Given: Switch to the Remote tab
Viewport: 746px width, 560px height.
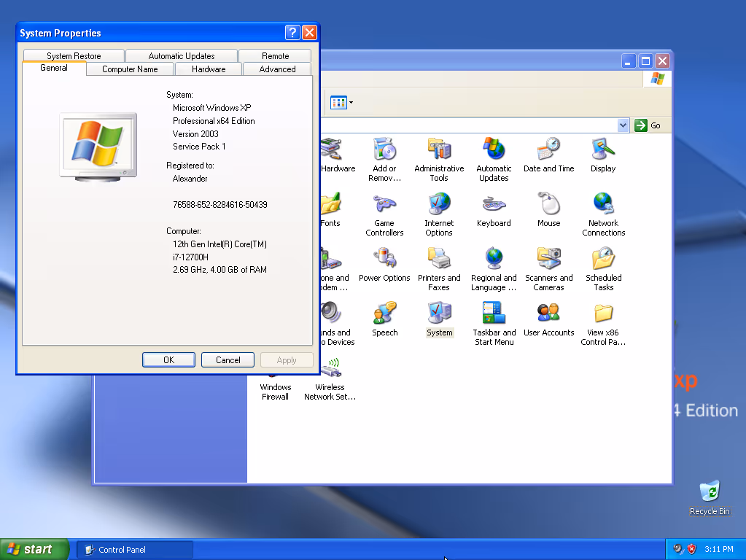Looking at the screenshot, I should (x=275, y=55).
